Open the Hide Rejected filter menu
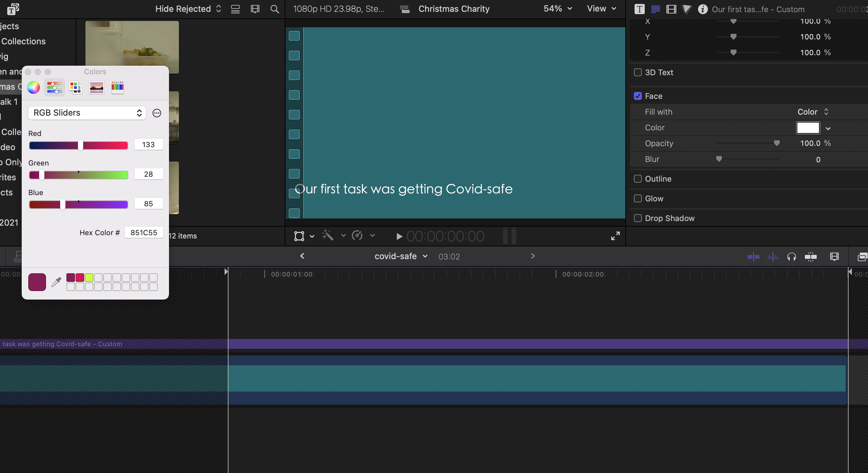The height and width of the screenshot is (473, 868). 188,9
